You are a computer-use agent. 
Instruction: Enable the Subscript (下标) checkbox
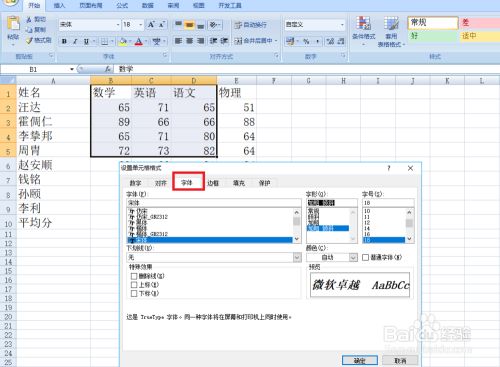point(134,293)
